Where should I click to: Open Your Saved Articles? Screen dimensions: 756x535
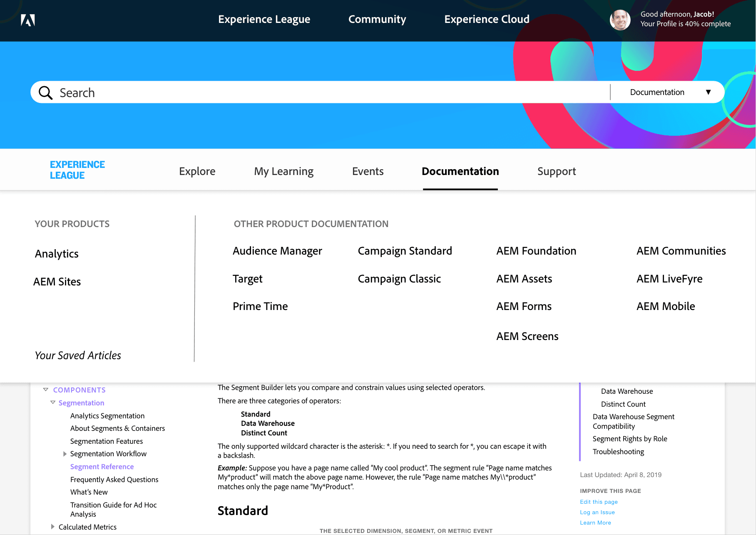tap(78, 355)
